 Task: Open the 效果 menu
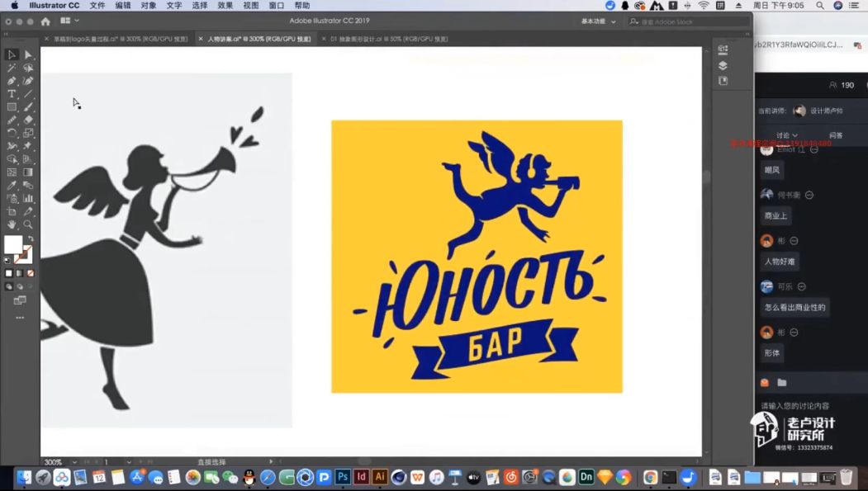[x=225, y=6]
